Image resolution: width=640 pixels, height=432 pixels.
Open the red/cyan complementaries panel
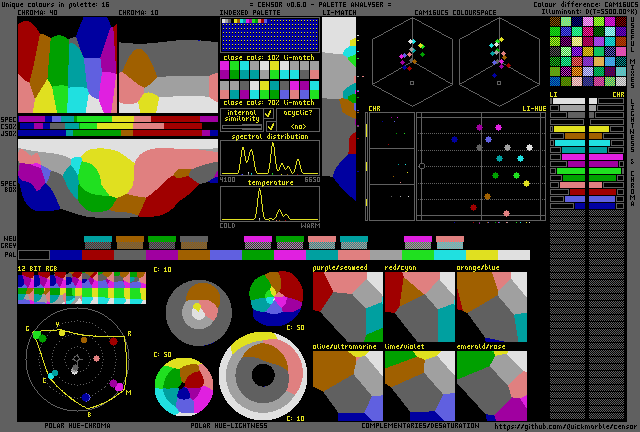tap(420, 307)
